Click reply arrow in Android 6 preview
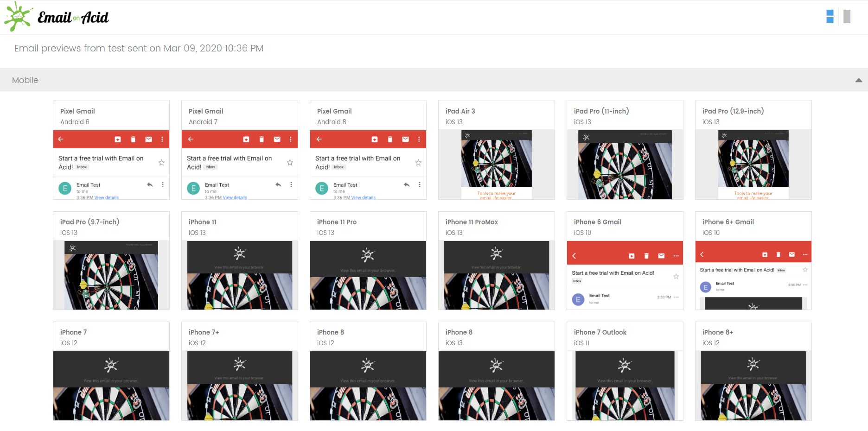This screenshot has width=868, height=431. coord(150,184)
